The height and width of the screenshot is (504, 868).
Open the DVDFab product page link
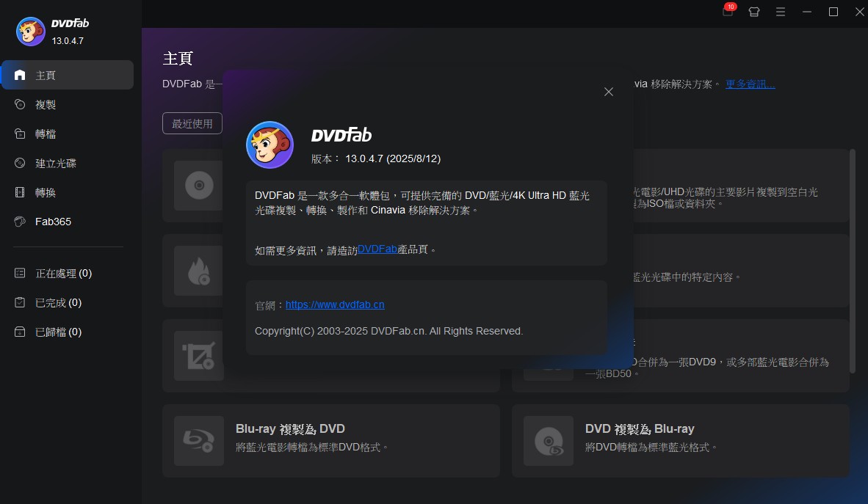click(377, 249)
